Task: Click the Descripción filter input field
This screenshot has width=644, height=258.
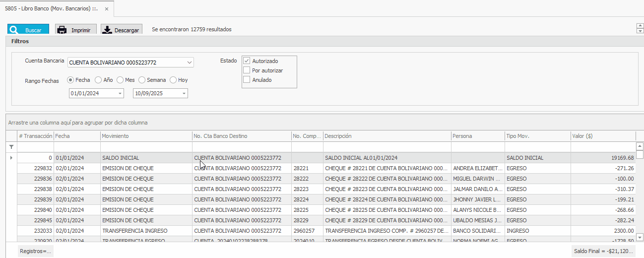Action: [x=386, y=147]
